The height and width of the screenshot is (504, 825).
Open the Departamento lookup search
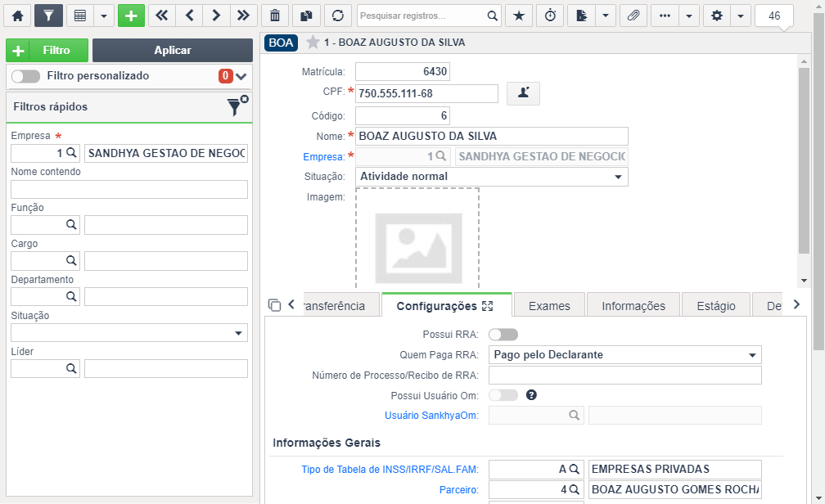coord(71,296)
